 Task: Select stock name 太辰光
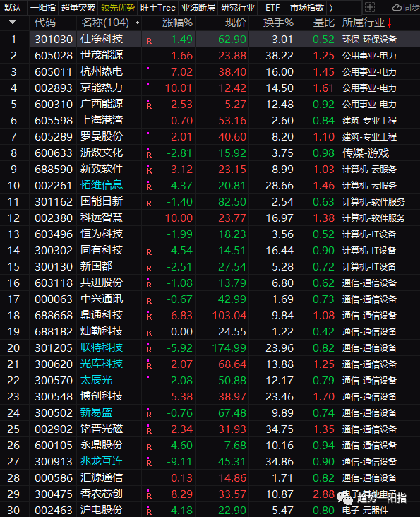pyautogui.click(x=96, y=380)
